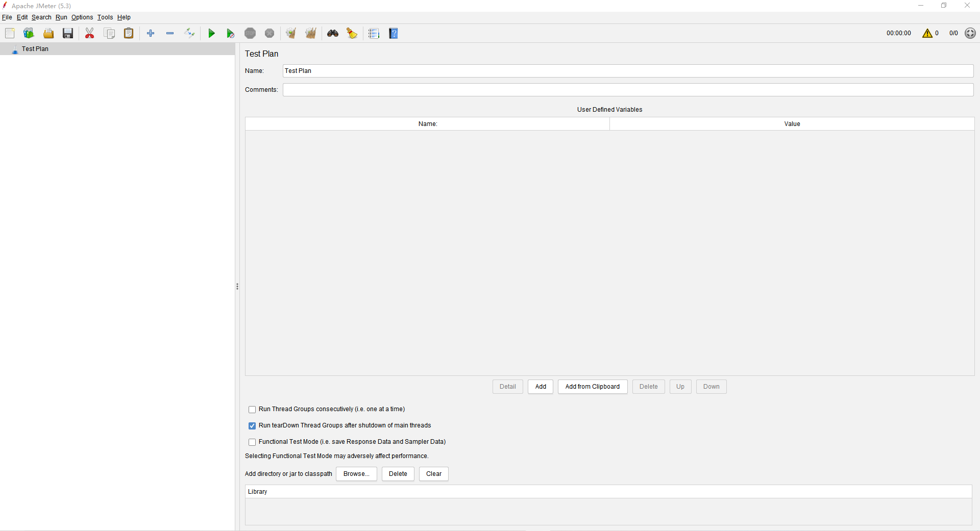The image size is (980, 531).
Task: Click the Value column header
Action: [792, 124]
